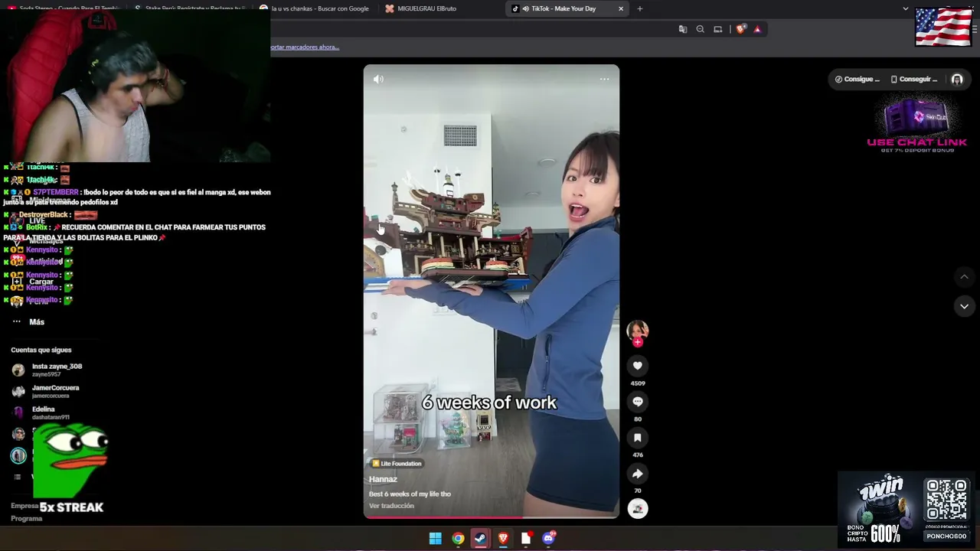Click the saved count 476
The image size is (980, 551).
point(638,455)
